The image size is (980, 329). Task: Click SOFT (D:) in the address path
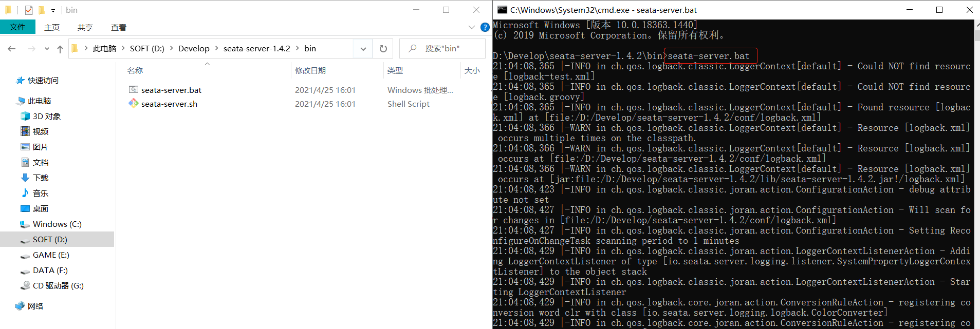pos(147,48)
